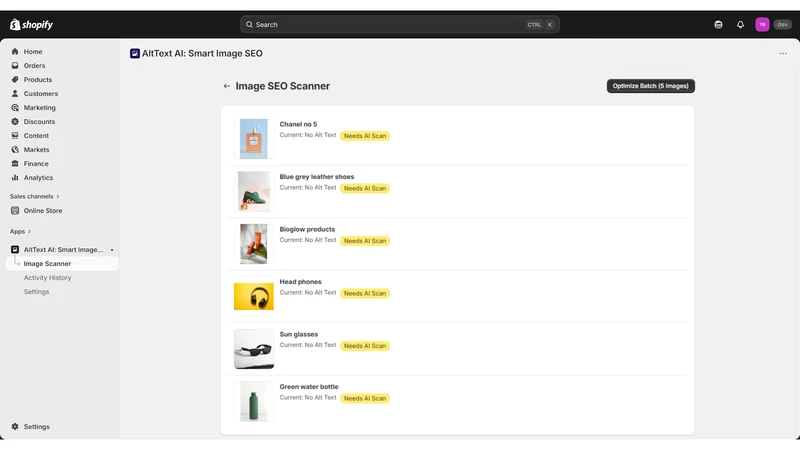Open the app three-dot more menu
The image size is (800, 450).
click(783, 54)
